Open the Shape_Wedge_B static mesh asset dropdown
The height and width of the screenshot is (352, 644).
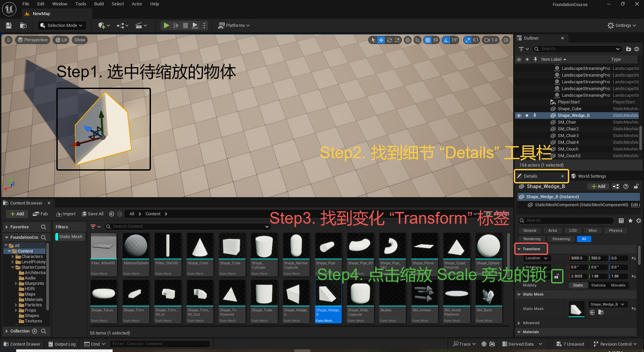coord(608,305)
